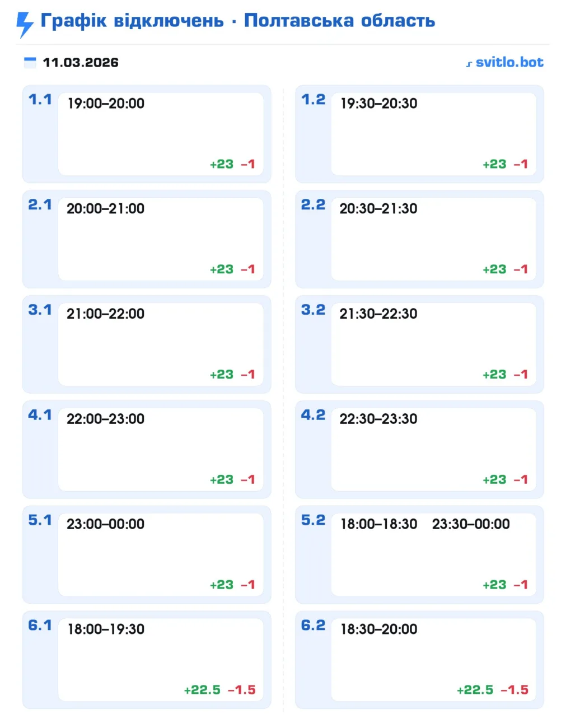
Task: Click the 18:00–19:30 slot in queue 6.1
Action: (106, 629)
